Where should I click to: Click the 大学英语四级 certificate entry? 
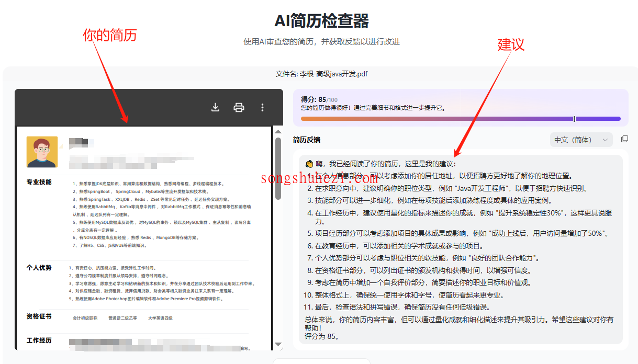coord(160,318)
